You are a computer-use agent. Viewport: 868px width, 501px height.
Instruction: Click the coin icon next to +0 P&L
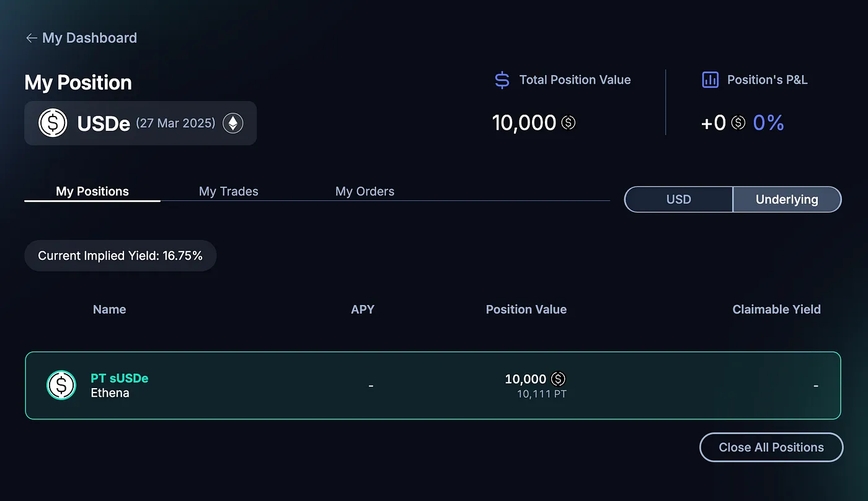(738, 123)
